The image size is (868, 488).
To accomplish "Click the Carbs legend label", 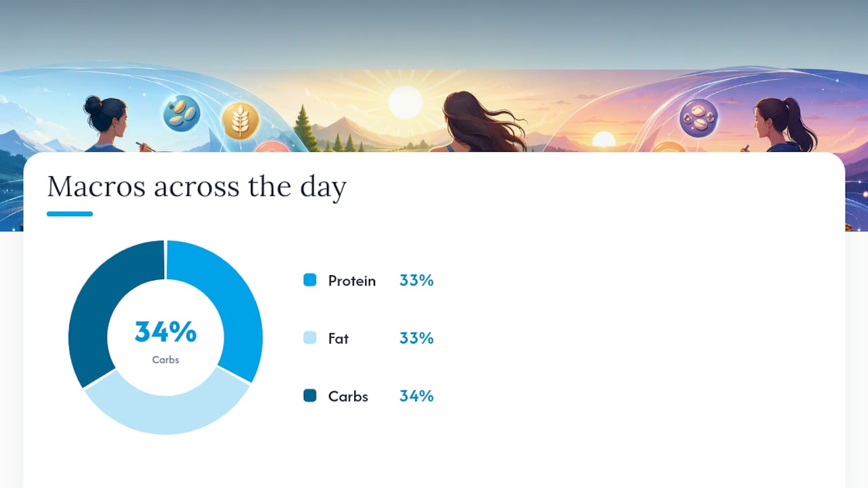I will pos(348,396).
